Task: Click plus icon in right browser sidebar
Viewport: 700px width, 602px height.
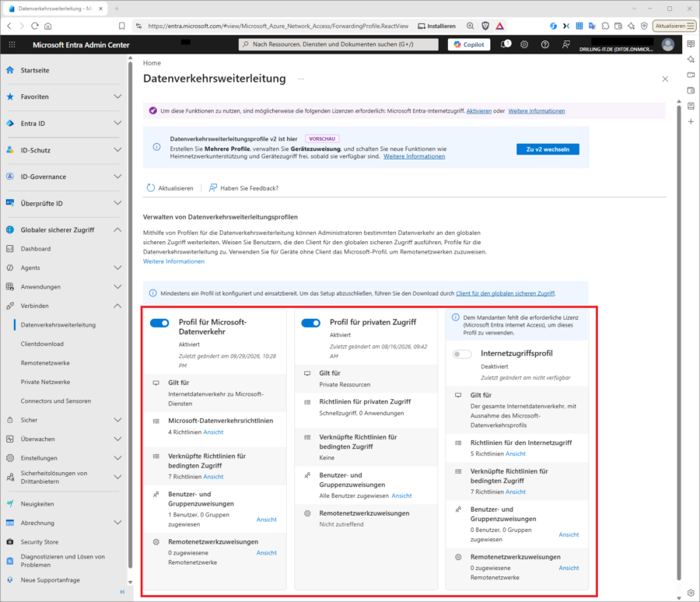Action: click(691, 121)
